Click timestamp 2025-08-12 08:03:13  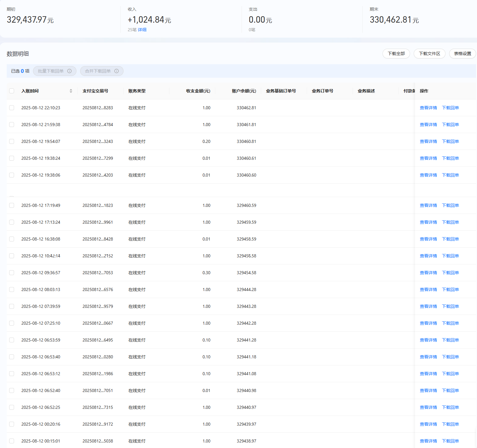[x=41, y=289]
